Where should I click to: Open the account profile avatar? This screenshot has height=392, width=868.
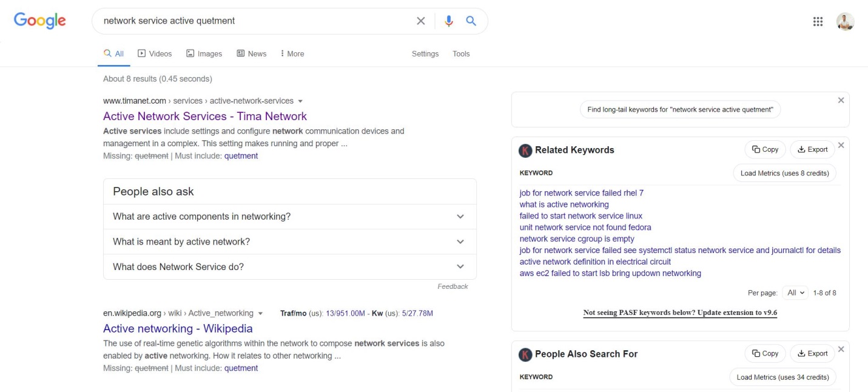click(x=845, y=22)
